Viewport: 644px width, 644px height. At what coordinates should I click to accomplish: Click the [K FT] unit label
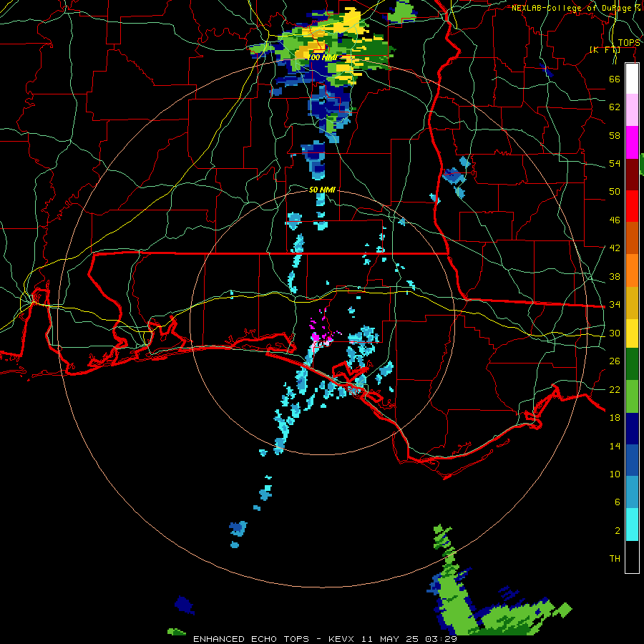(x=605, y=49)
